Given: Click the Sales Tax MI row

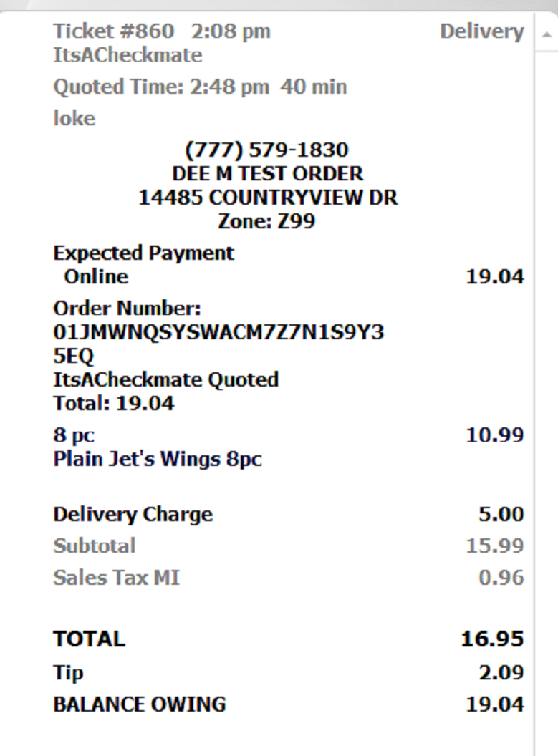Looking at the screenshot, I should coord(289,578).
